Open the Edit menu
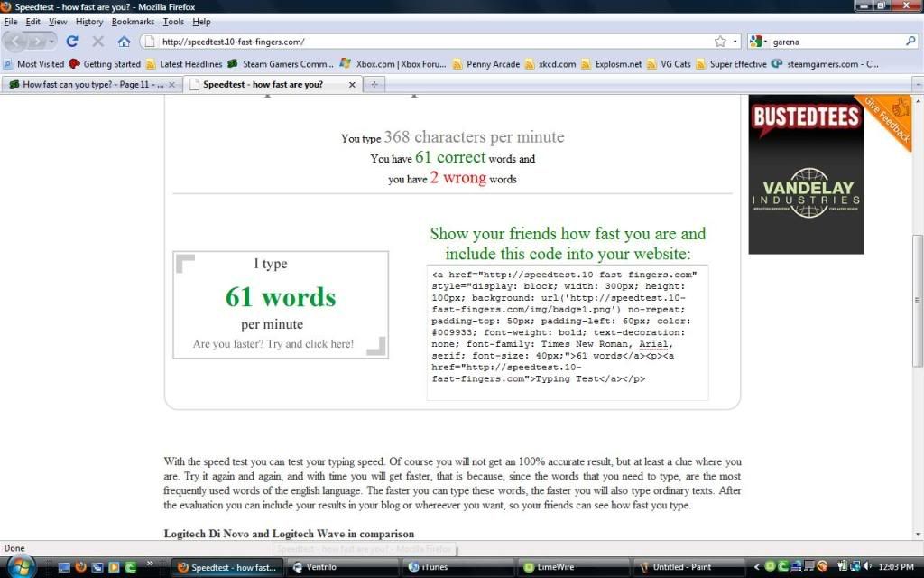The width and height of the screenshot is (924, 578). 33,22
